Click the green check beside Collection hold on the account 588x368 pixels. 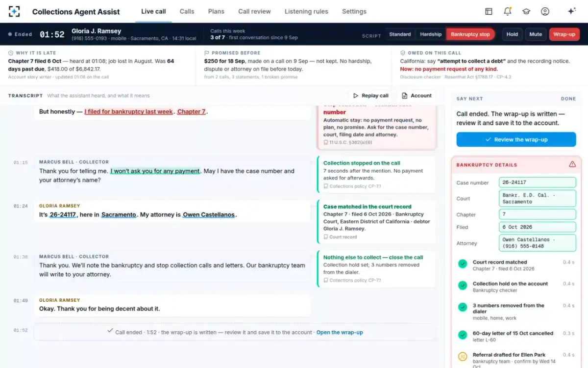463,286
